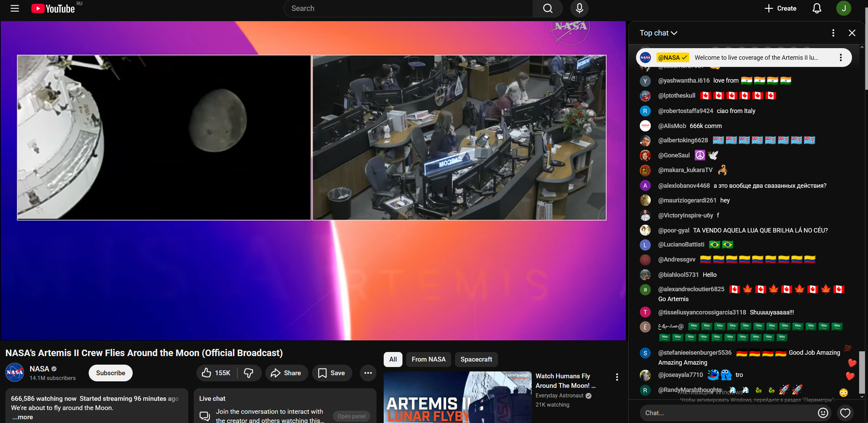Click username @poor-gyal in chat
The image size is (868, 423).
click(x=674, y=230)
